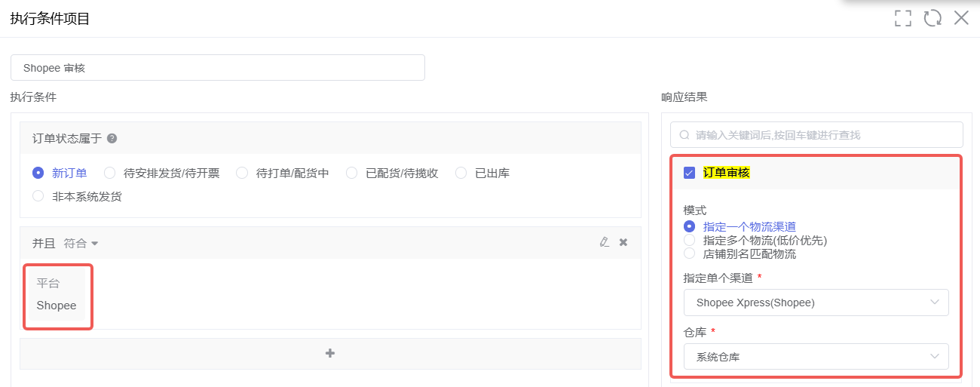The width and height of the screenshot is (980, 387).
Task: Click the dialog title 执行条件项目
Action: click(x=50, y=19)
